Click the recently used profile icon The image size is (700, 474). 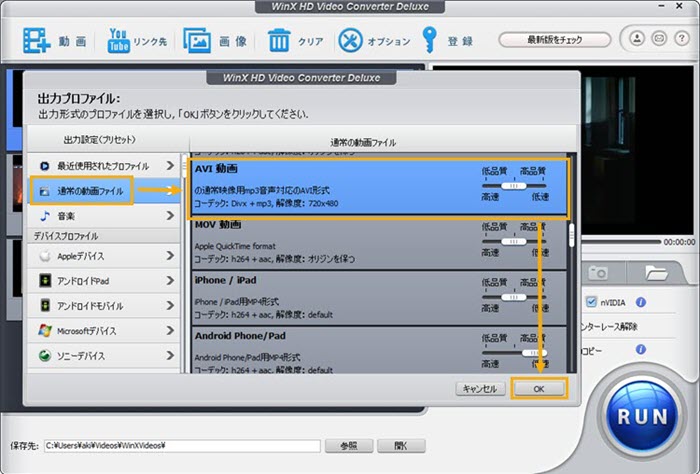(x=45, y=166)
